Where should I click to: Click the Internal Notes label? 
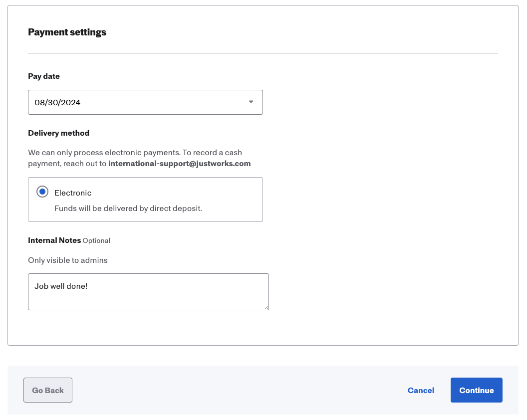click(x=54, y=240)
